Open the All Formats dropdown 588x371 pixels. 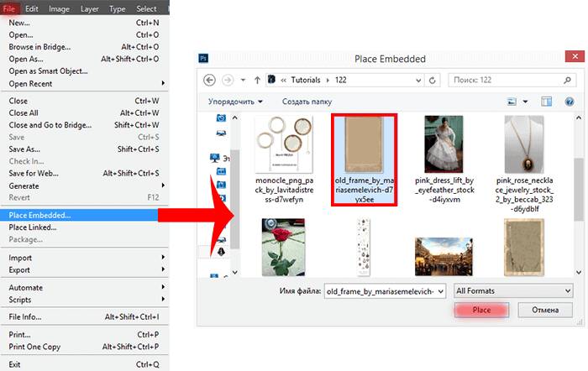[513, 291]
